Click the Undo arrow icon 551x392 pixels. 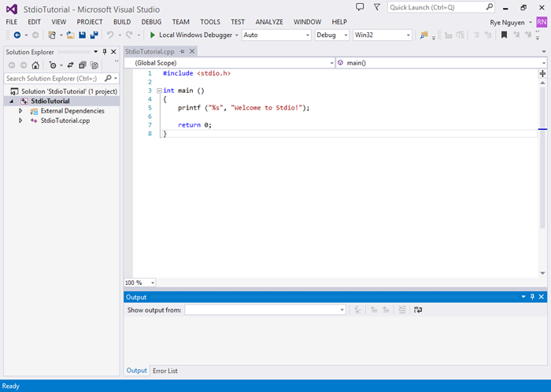coord(110,35)
